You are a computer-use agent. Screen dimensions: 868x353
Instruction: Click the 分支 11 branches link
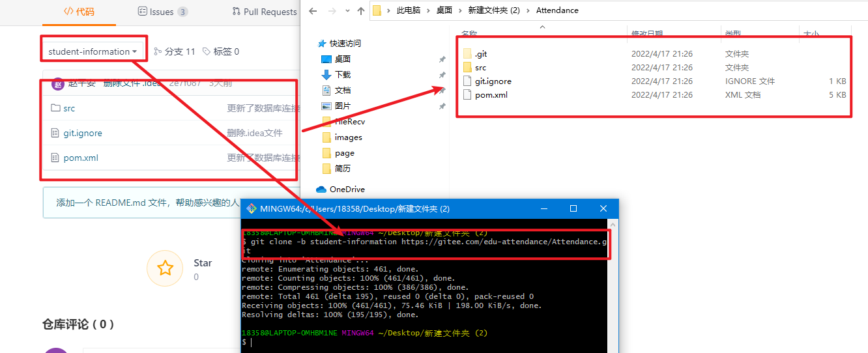point(174,51)
